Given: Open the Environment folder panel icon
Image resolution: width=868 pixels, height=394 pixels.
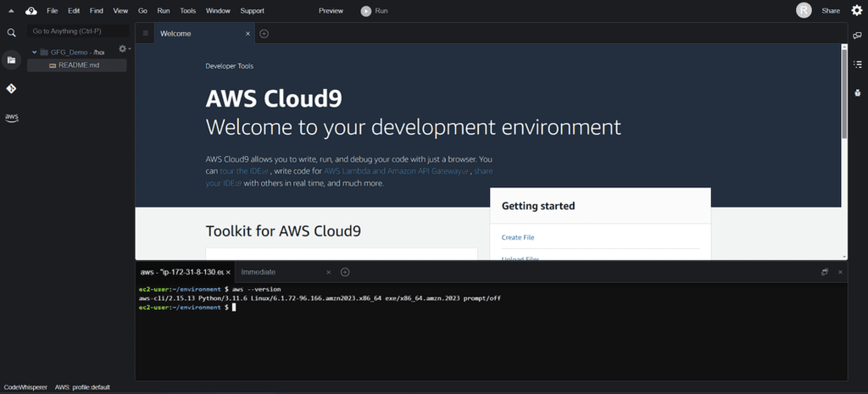Looking at the screenshot, I should coord(11,60).
